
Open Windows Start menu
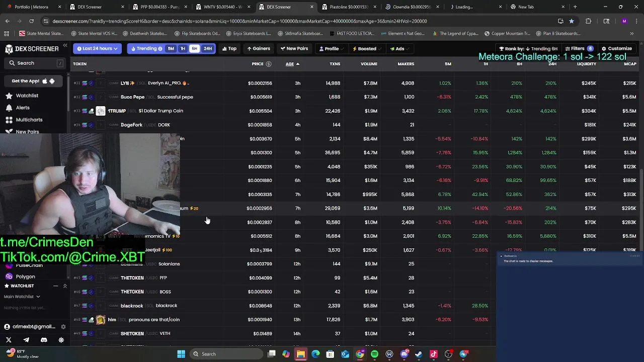point(181,354)
